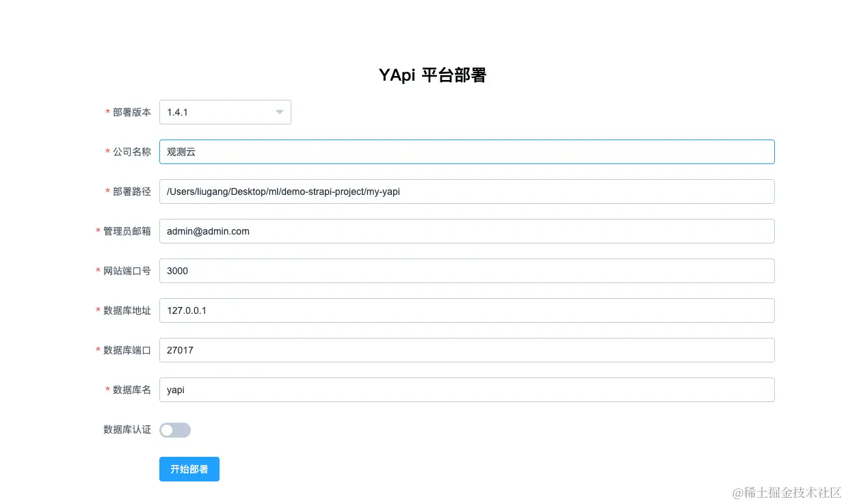Focus the 数据库地址 field with 127.0.0.1
The width and height of the screenshot is (846, 504).
pyautogui.click(x=466, y=310)
